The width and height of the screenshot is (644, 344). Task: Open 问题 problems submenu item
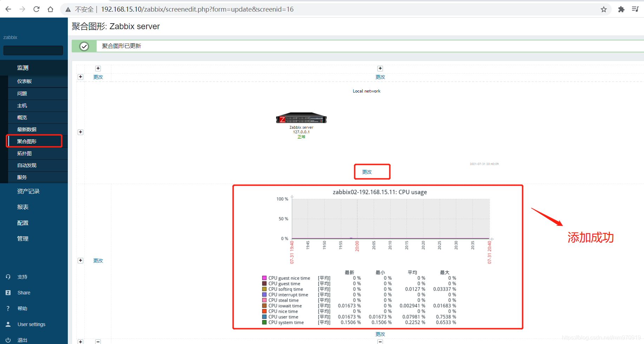tap(22, 94)
